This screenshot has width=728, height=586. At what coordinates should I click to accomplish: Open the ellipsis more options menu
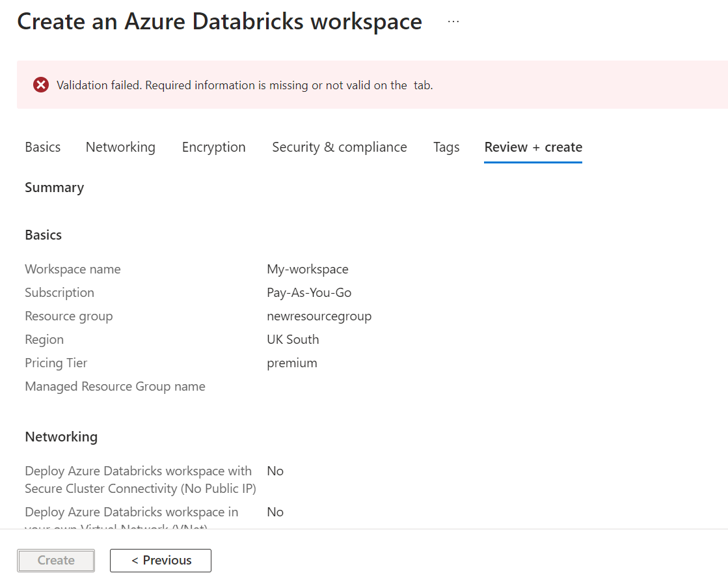[453, 21]
